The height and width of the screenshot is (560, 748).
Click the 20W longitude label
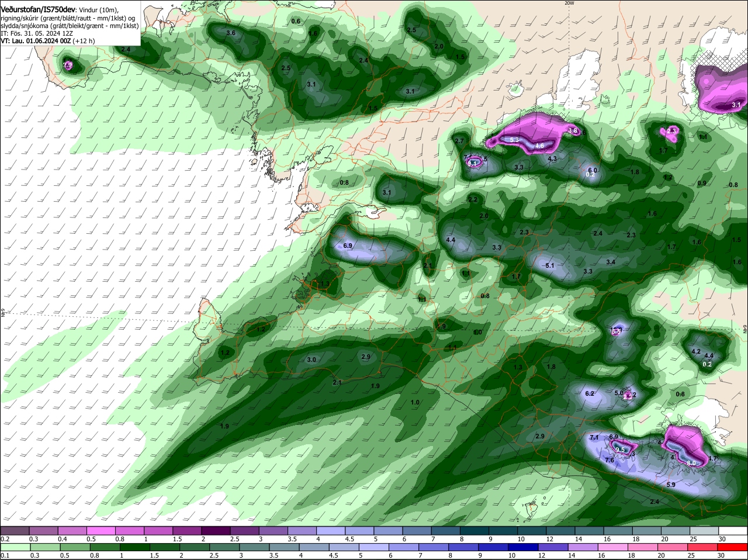[x=569, y=3]
